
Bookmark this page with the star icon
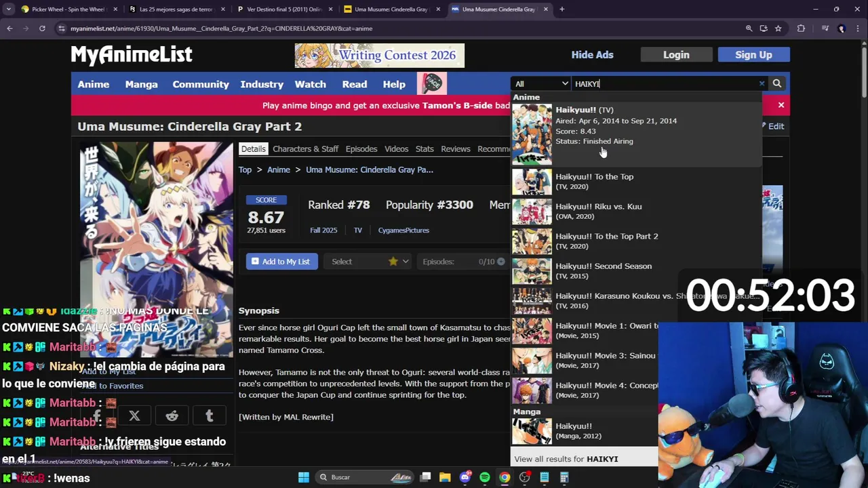(778, 28)
